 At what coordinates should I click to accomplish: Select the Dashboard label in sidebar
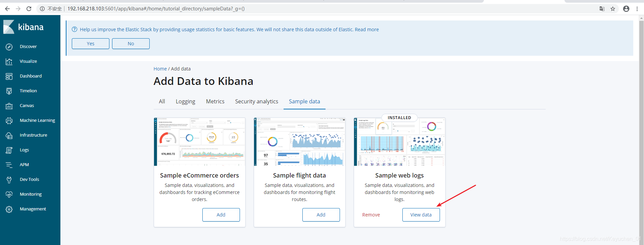(x=31, y=76)
